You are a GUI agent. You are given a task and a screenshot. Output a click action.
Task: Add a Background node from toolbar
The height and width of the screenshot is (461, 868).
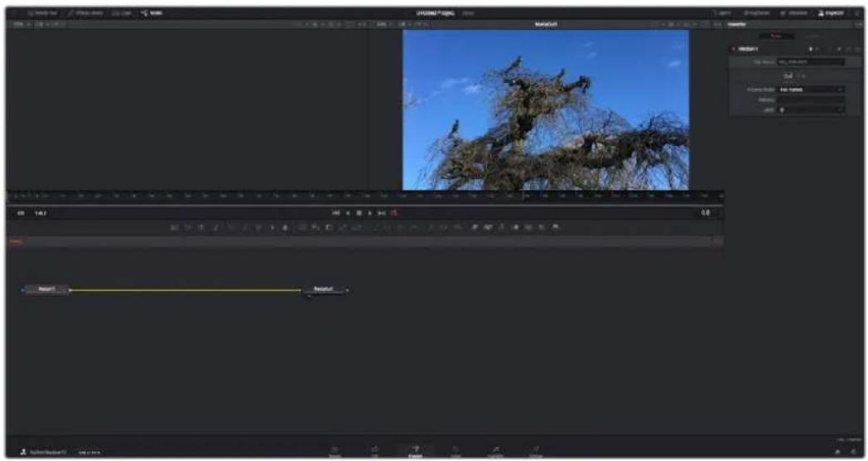[x=175, y=227]
